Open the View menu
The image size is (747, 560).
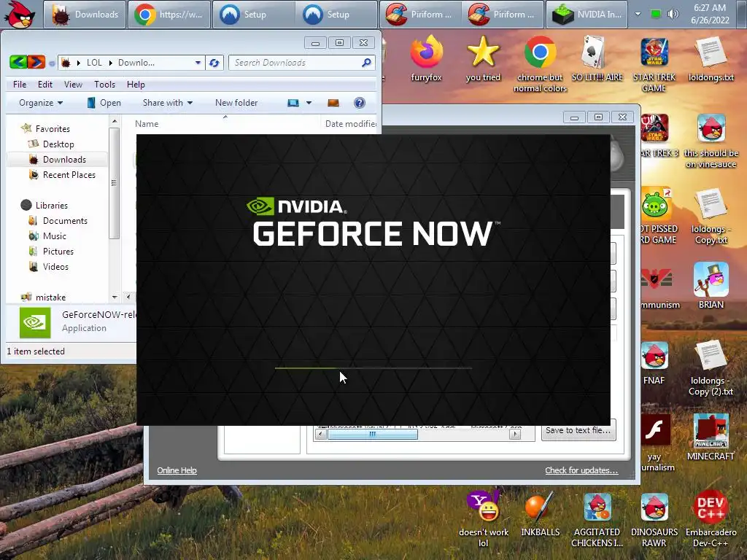(73, 85)
